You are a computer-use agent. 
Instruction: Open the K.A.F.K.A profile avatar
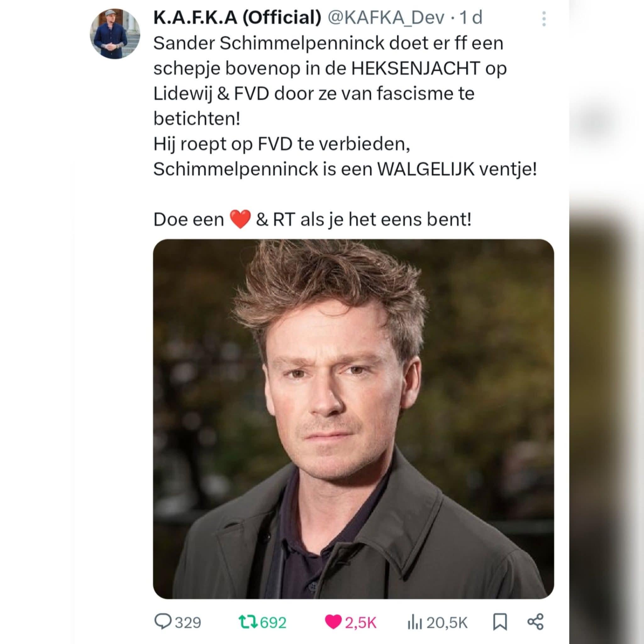115,34
